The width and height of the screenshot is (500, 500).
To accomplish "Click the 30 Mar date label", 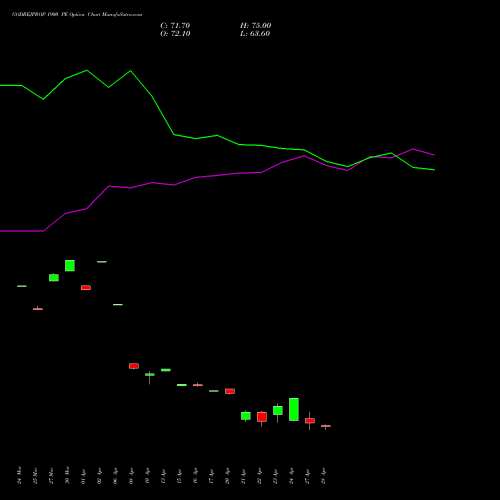I will [67, 475].
